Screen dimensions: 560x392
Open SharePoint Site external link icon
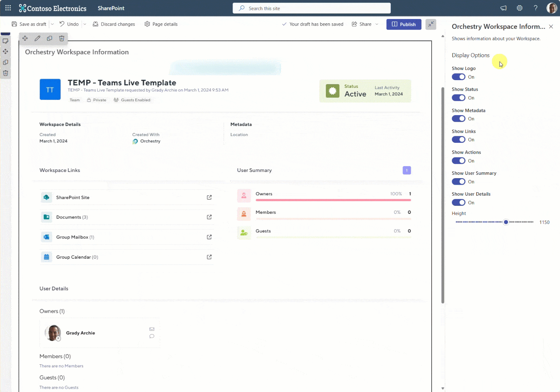coord(209,197)
